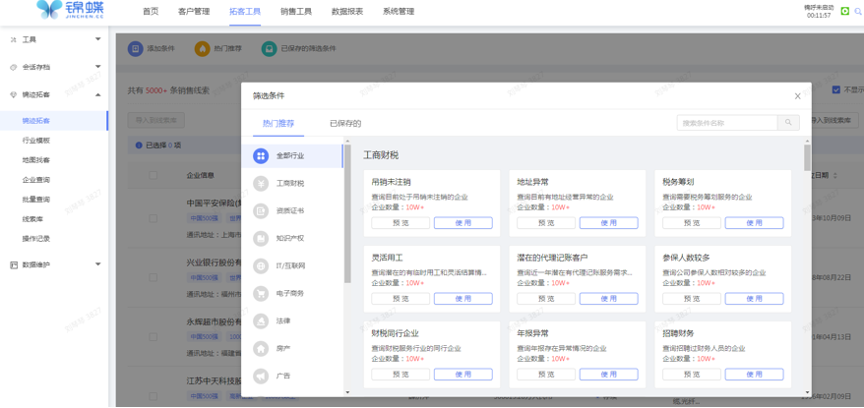Click the down arrow of dialog scrollbar

click(x=807, y=392)
